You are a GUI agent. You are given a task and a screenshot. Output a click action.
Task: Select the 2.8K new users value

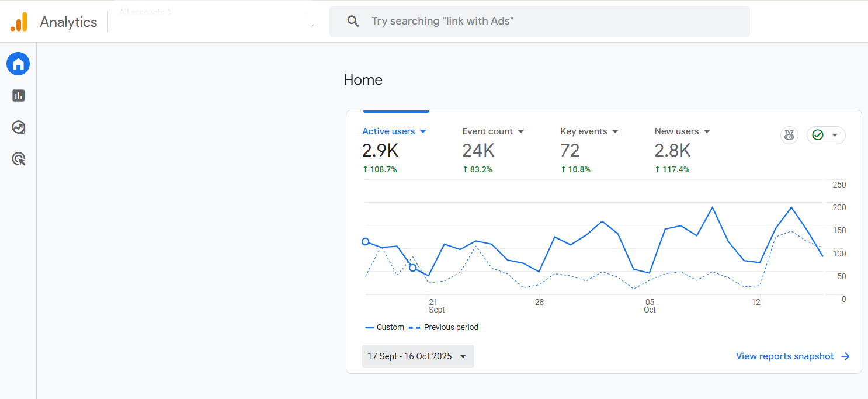point(673,151)
